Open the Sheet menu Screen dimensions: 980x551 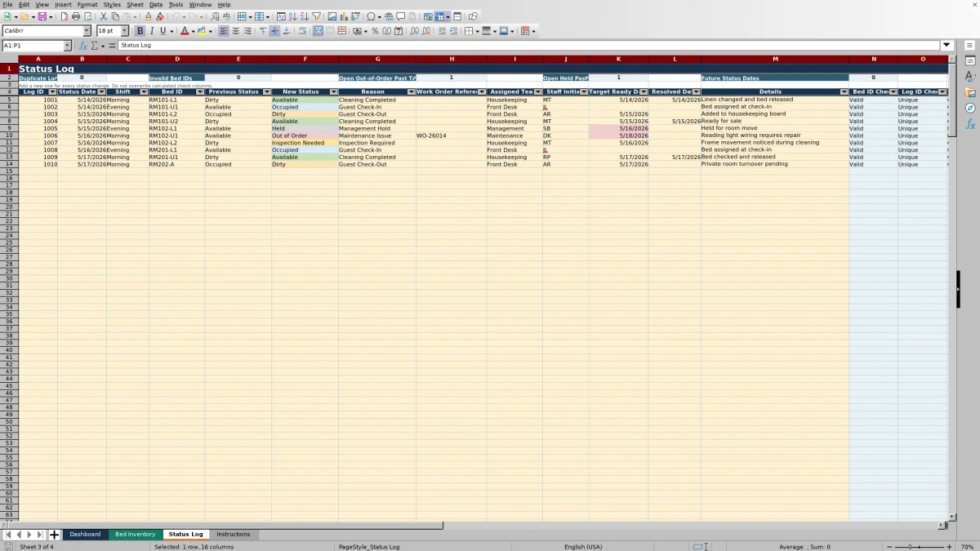(x=135, y=5)
